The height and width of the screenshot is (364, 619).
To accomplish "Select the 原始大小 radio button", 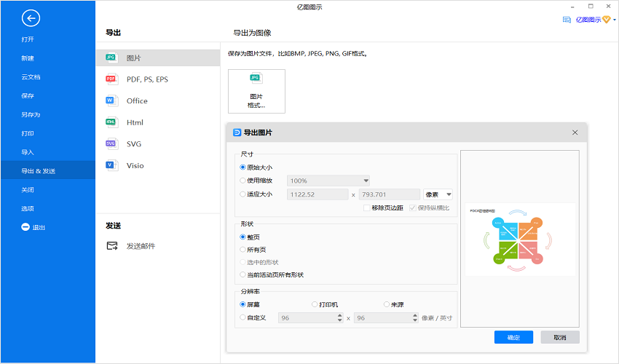I will pyautogui.click(x=243, y=167).
